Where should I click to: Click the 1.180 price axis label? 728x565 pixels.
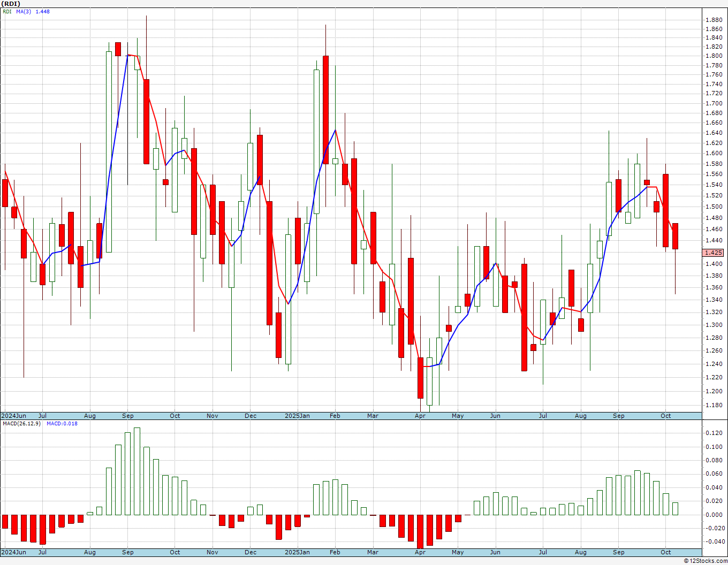click(x=714, y=405)
